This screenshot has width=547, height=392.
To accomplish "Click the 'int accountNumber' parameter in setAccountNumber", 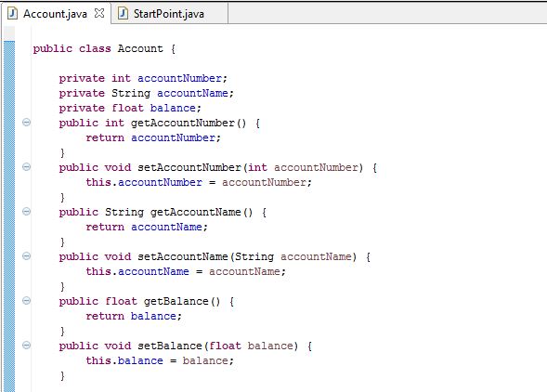I will [x=304, y=167].
